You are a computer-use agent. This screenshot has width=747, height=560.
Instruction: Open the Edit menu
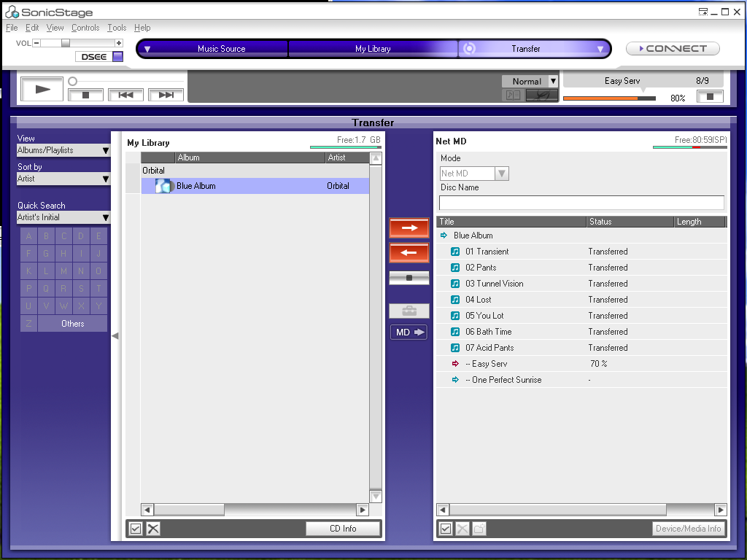tap(32, 28)
